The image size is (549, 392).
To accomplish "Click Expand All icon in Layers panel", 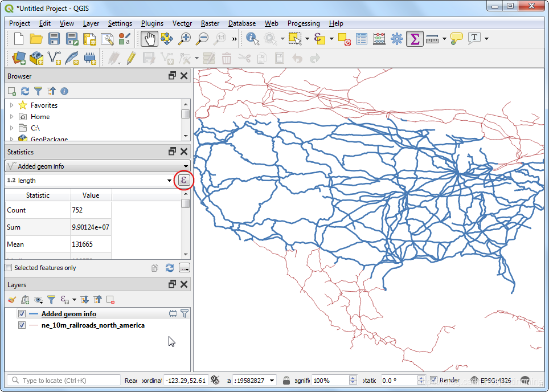I will (x=84, y=300).
